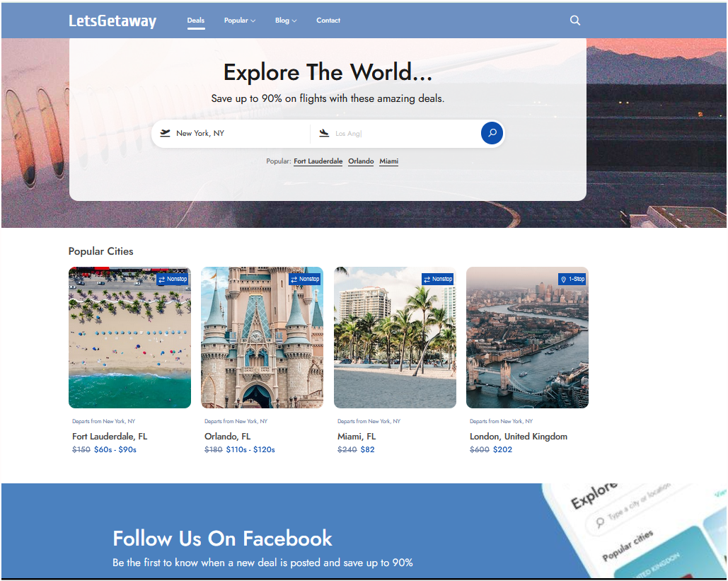Screen dimensions: 728x581
Task: Click the Nonstop badge on Fort Lauderdale card
Action: tap(172, 279)
